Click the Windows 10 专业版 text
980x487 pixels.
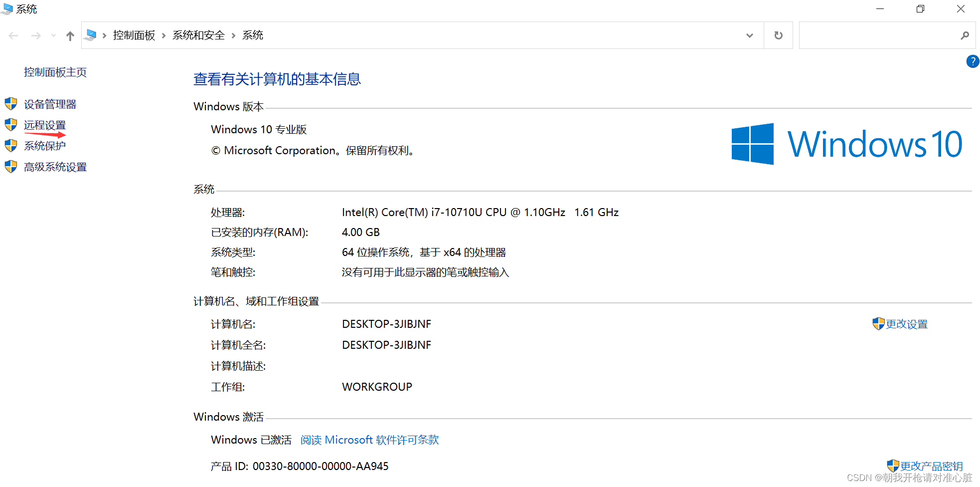259,130
